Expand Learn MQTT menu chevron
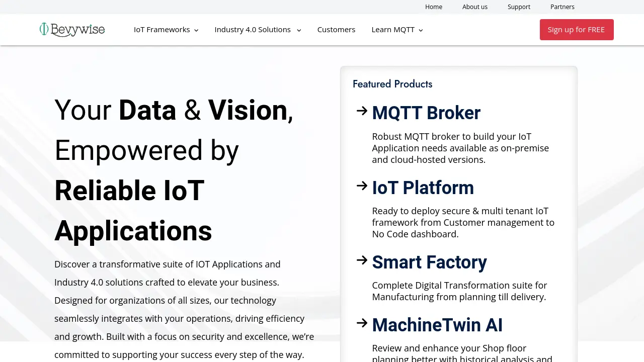Viewport: 644px width, 362px height. click(x=421, y=30)
